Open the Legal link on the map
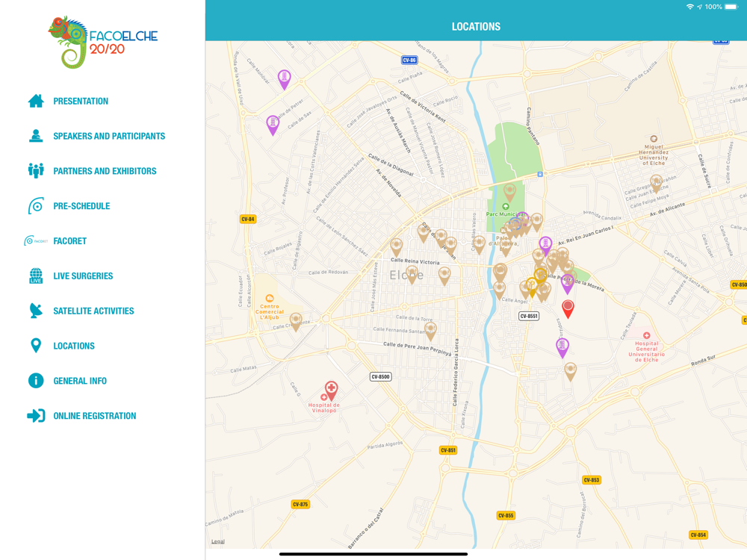The image size is (747, 560). tap(217, 541)
